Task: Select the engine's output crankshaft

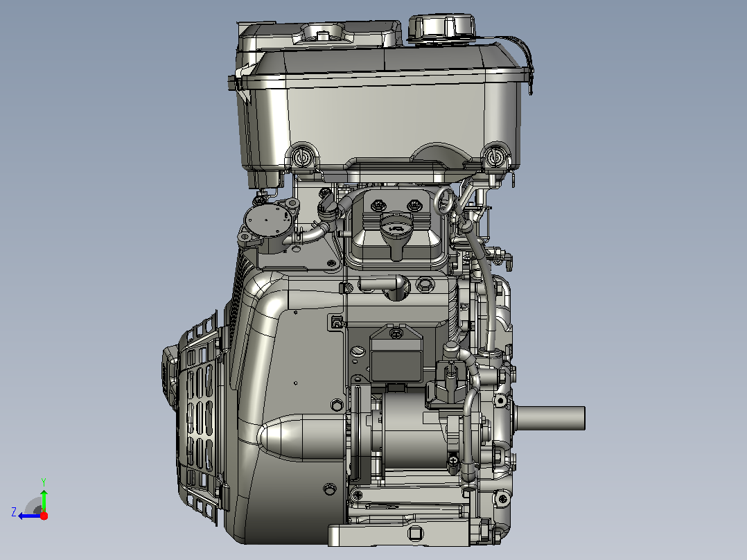Action: [550, 418]
